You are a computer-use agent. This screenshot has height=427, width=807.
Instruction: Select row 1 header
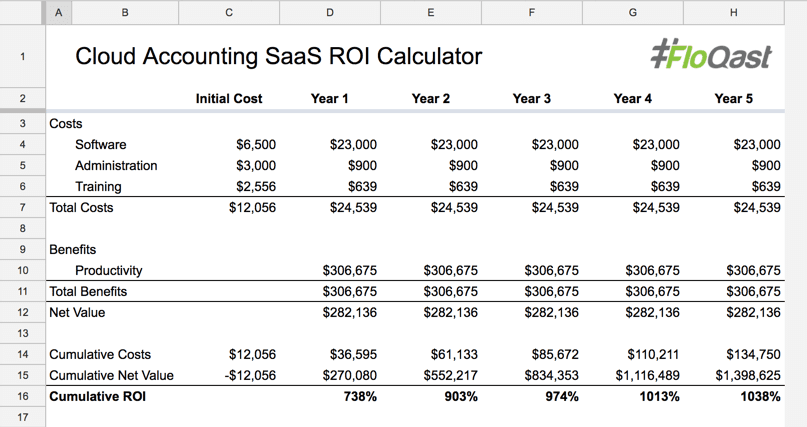pos(23,57)
